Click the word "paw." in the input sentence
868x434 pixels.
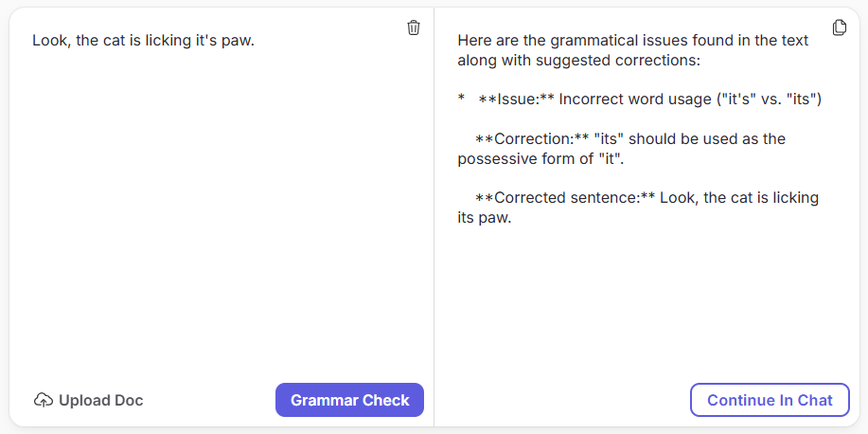tap(238, 42)
